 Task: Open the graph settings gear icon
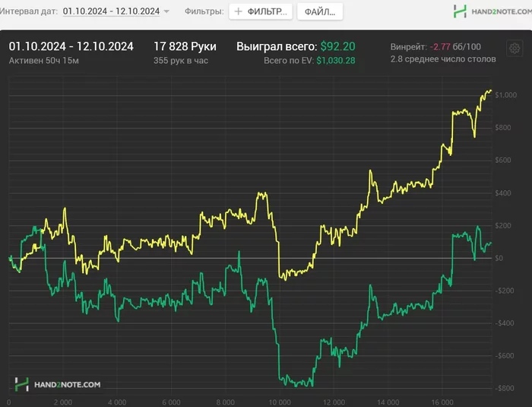tap(515, 49)
